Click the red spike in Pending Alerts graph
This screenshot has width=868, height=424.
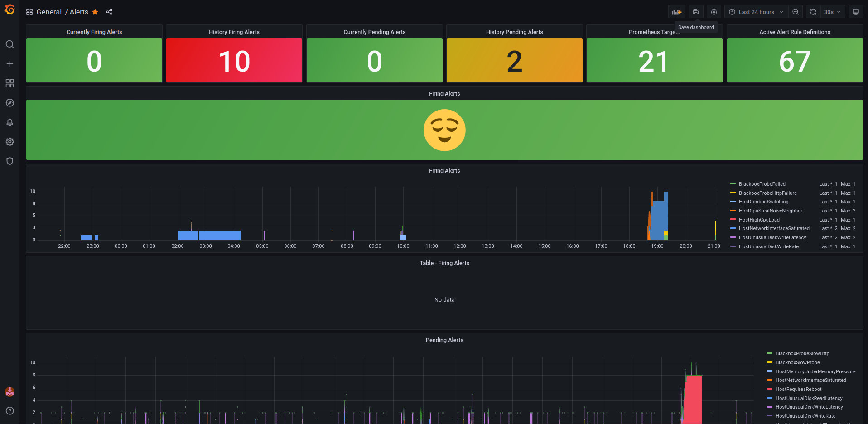(x=693, y=399)
